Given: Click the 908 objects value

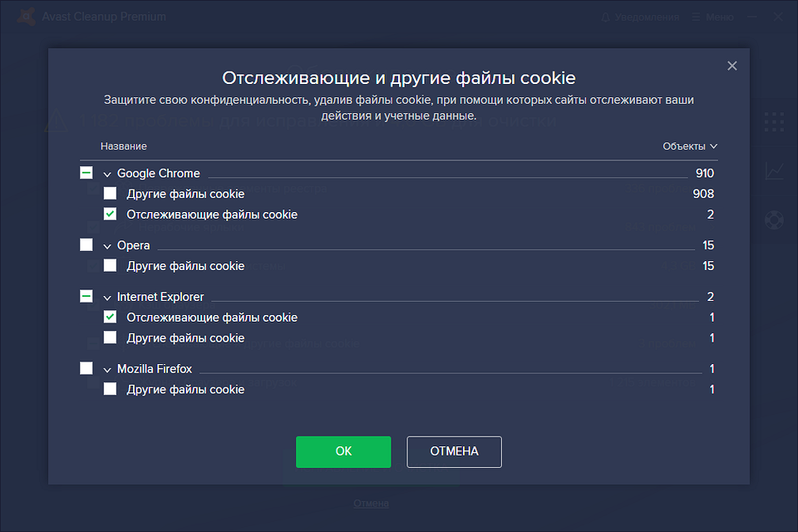Looking at the screenshot, I should coord(703,194).
